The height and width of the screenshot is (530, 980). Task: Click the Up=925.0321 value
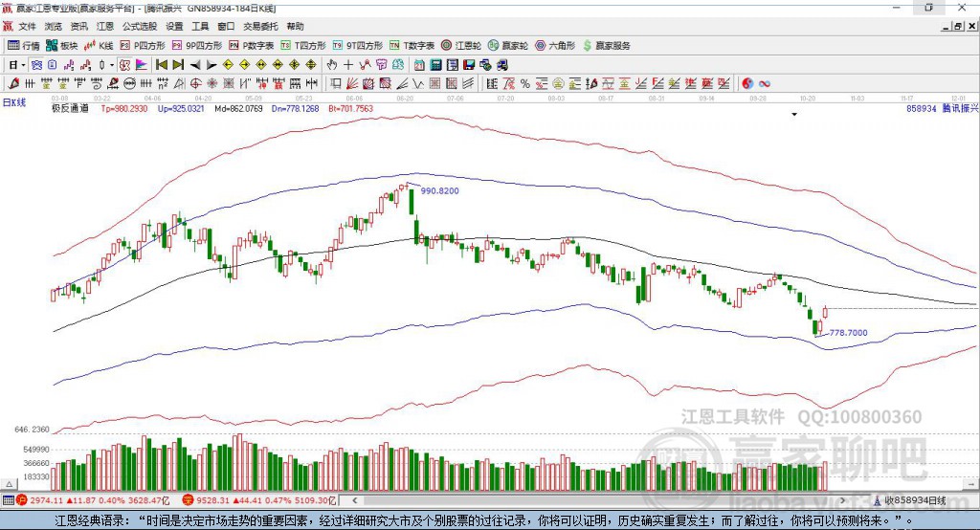pyautogui.click(x=181, y=109)
